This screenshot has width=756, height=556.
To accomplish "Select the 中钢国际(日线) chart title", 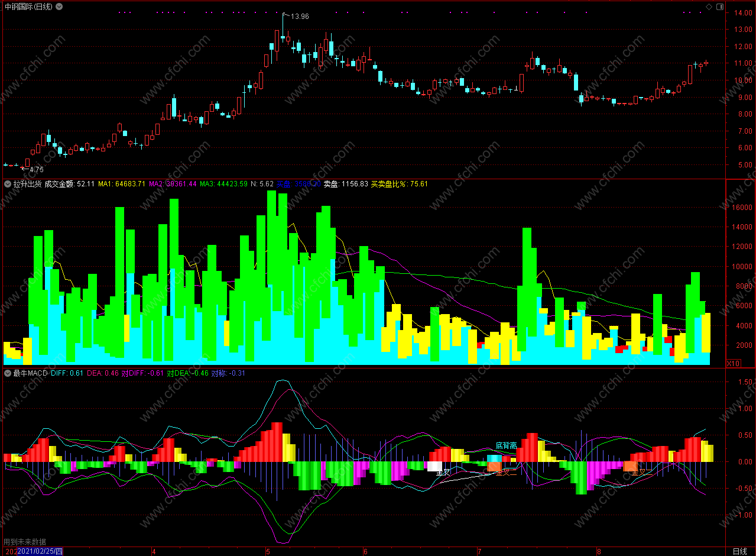I will pyautogui.click(x=28, y=7).
